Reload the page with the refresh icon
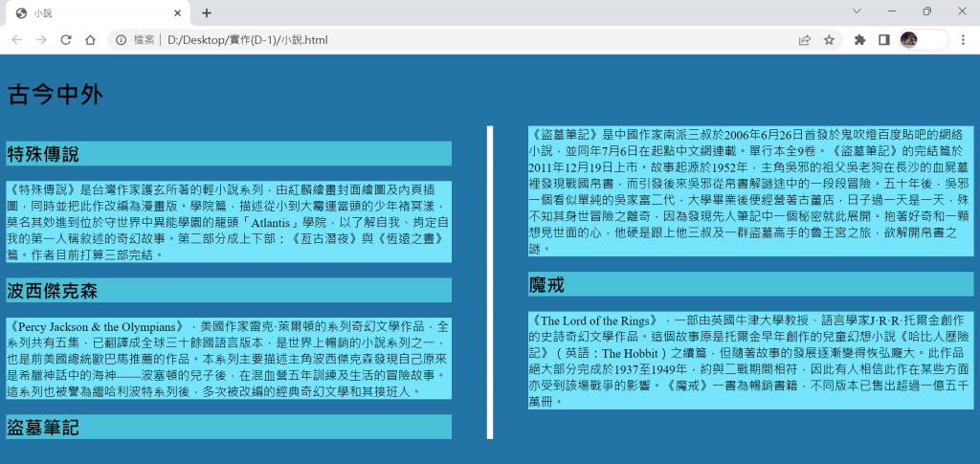This screenshot has height=464, width=980. [x=66, y=40]
